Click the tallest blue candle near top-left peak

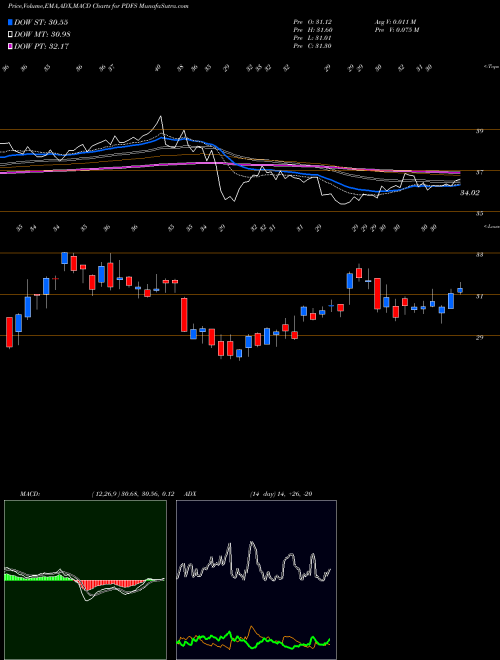(x=64, y=258)
